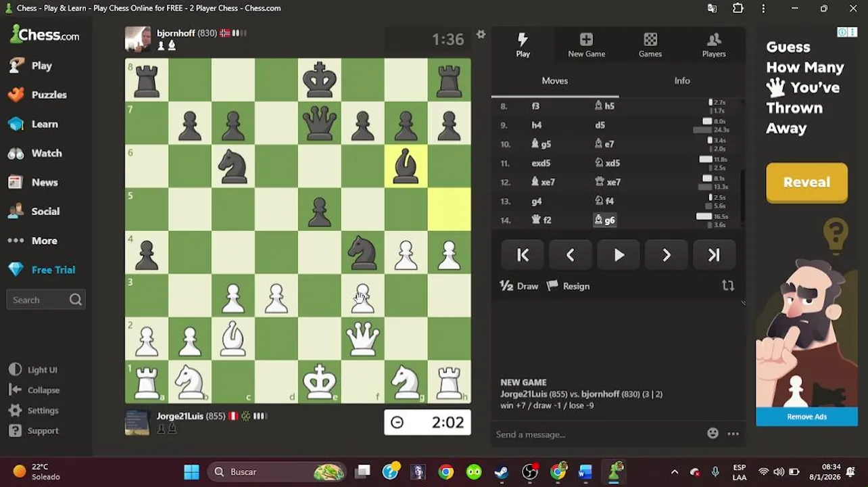Screen dimensions: 868x487
Task: Click the sidebar Search field
Action: click(45, 300)
